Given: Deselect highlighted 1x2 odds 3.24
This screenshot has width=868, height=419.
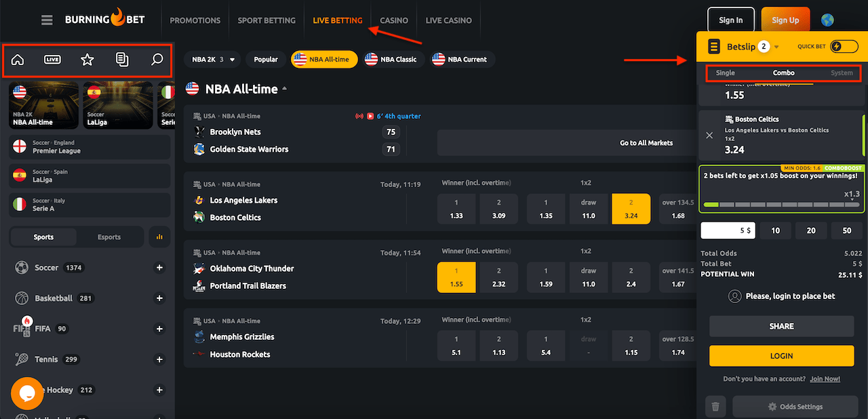Looking at the screenshot, I should point(631,209).
